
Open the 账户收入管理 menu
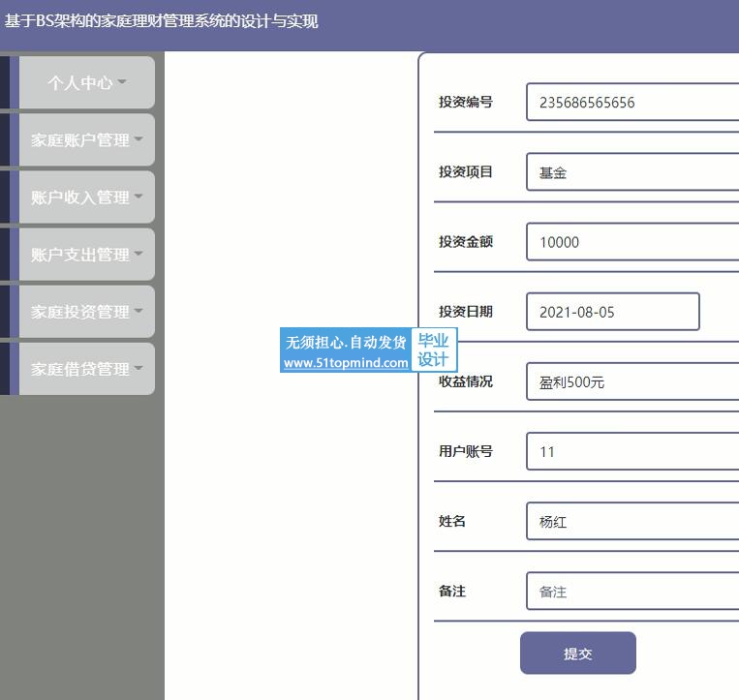click(x=87, y=197)
